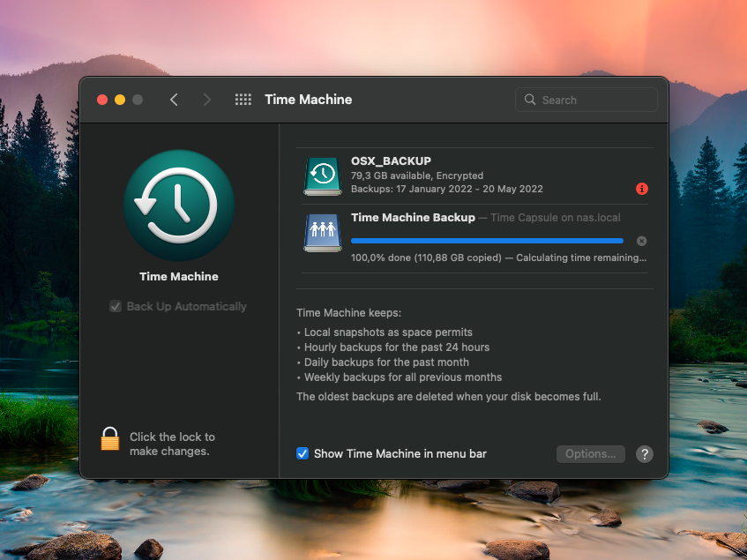The image size is (747, 560).
Task: Click 'Daily backups for the past month'
Action: (386, 362)
